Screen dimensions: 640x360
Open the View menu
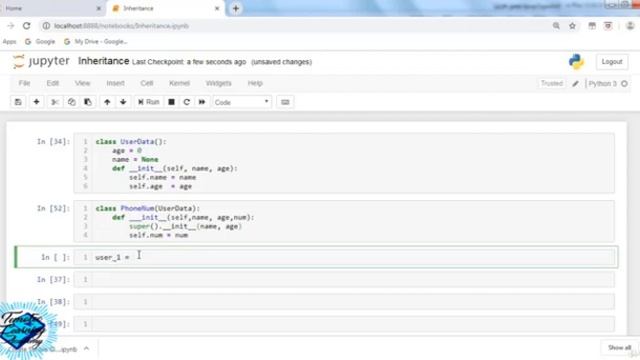[82, 83]
